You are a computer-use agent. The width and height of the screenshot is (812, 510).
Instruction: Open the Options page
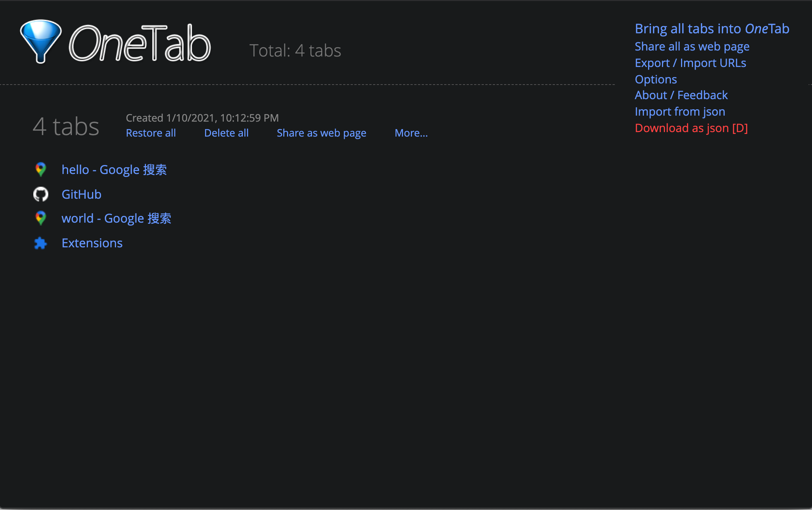(656, 79)
